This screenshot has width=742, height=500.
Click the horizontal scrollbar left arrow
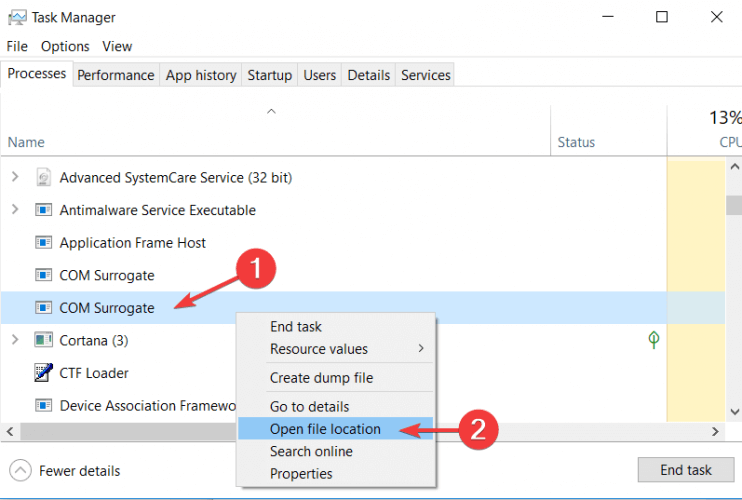click(10, 431)
